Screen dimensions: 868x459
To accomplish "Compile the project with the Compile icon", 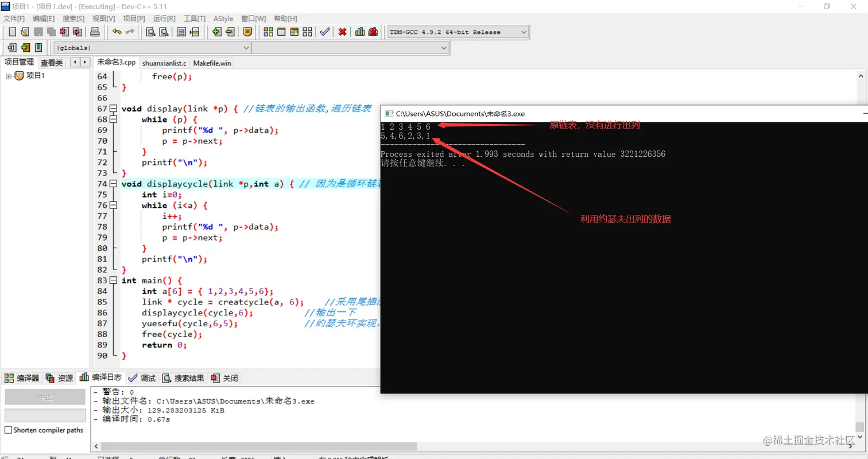I will tap(268, 32).
